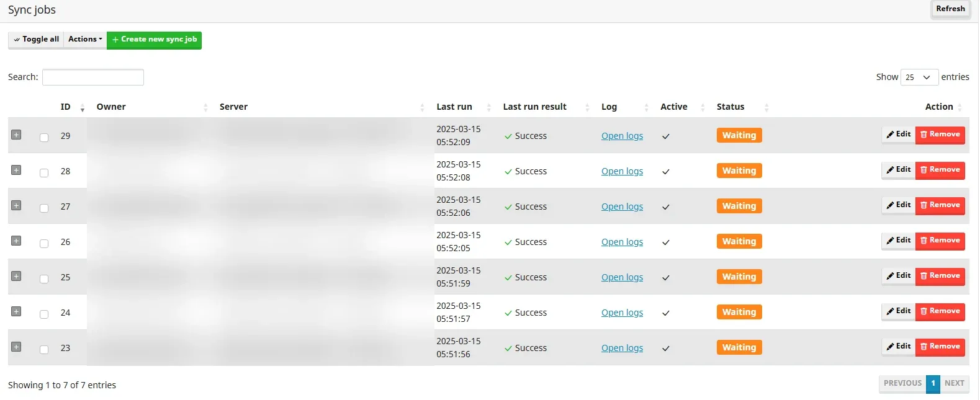This screenshot has height=400, width=980.
Task: Click the Next page button
Action: [954, 383]
